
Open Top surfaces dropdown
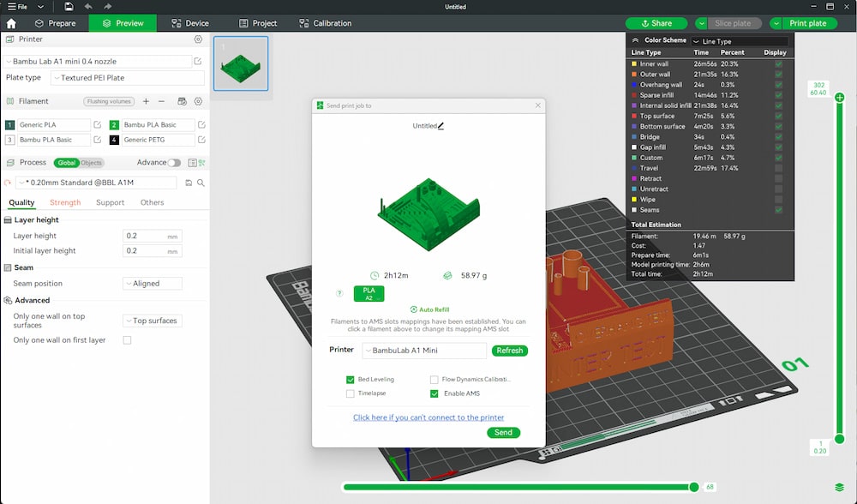coord(152,321)
